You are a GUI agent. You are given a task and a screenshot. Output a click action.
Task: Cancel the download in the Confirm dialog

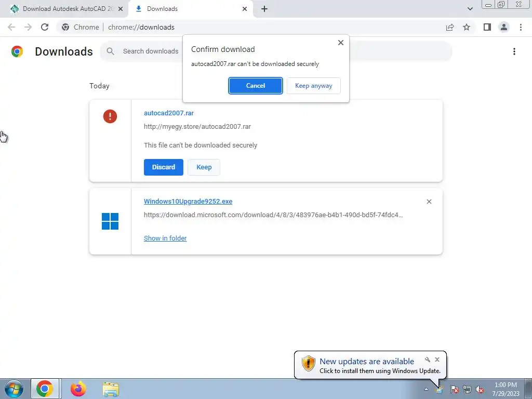click(255, 86)
